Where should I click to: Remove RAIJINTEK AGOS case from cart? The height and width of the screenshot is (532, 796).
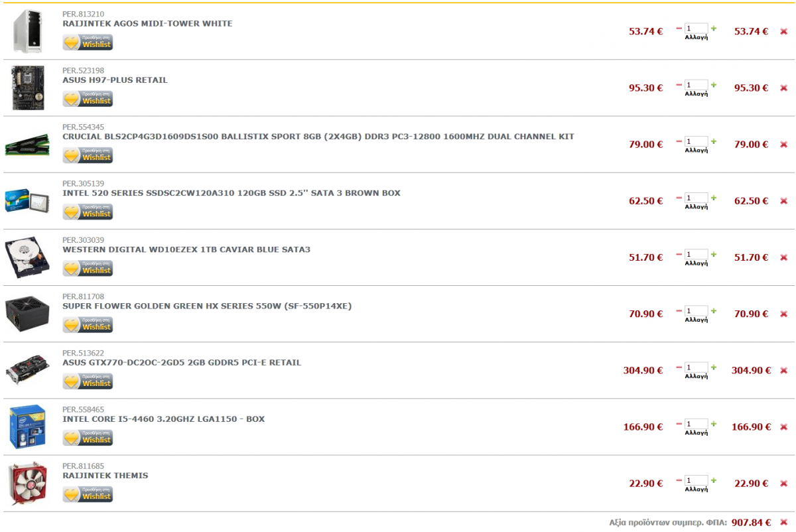[783, 31]
